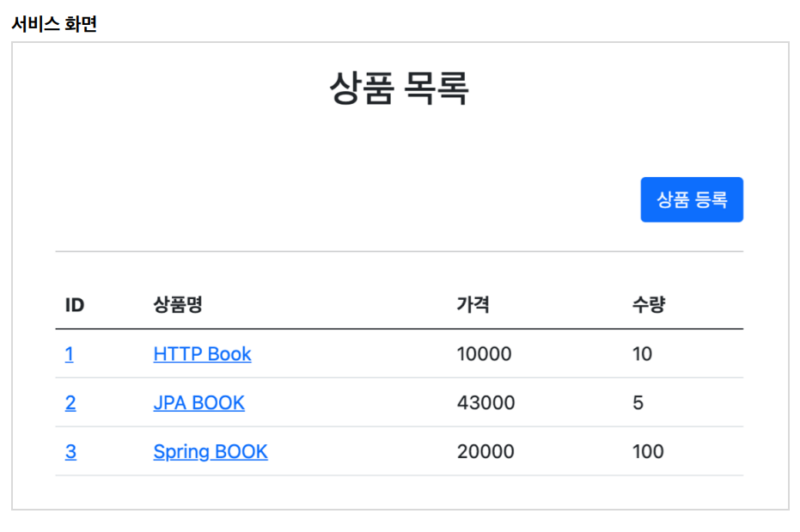Viewport: 800px width, 532px height.
Task: Click the 상품 등록 button
Action: point(692,199)
